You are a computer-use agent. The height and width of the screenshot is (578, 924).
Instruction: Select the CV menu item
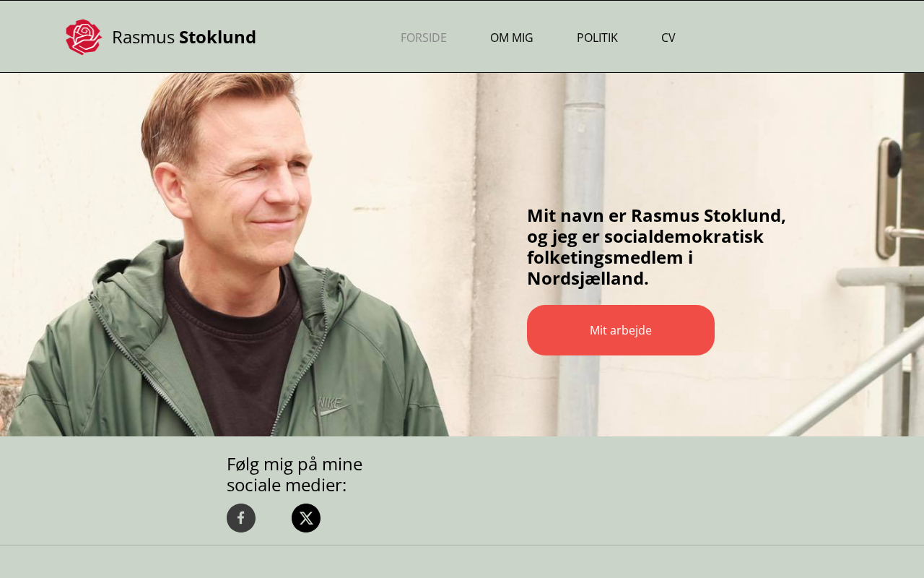[x=668, y=38]
